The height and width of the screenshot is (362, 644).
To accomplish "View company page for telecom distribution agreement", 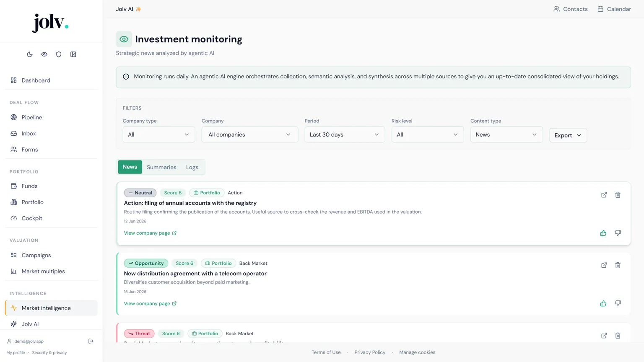I will [150, 303].
